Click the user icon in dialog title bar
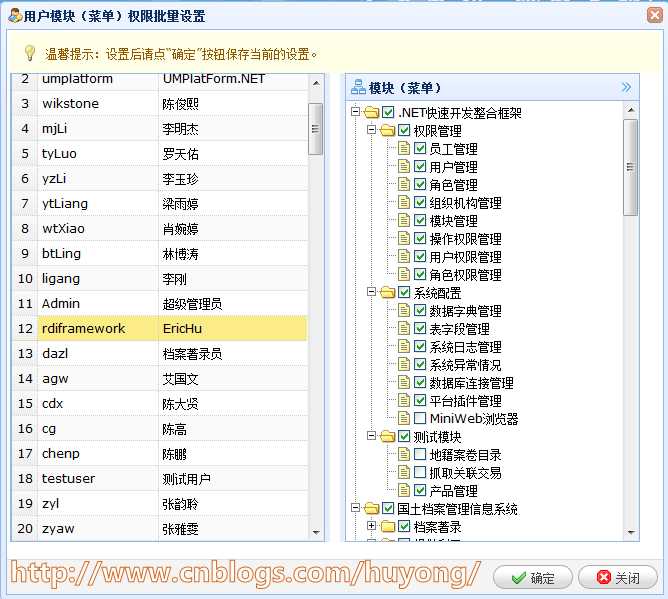This screenshot has width=668, height=599. point(15,15)
